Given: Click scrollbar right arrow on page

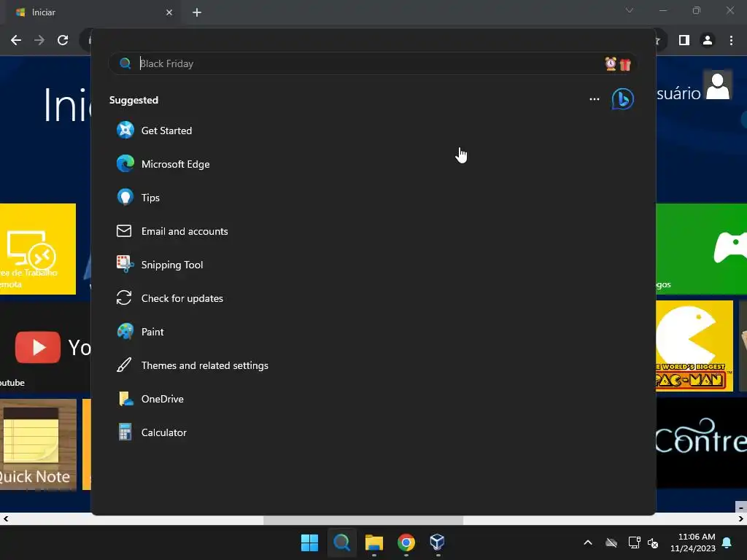Looking at the screenshot, I should [x=741, y=519].
